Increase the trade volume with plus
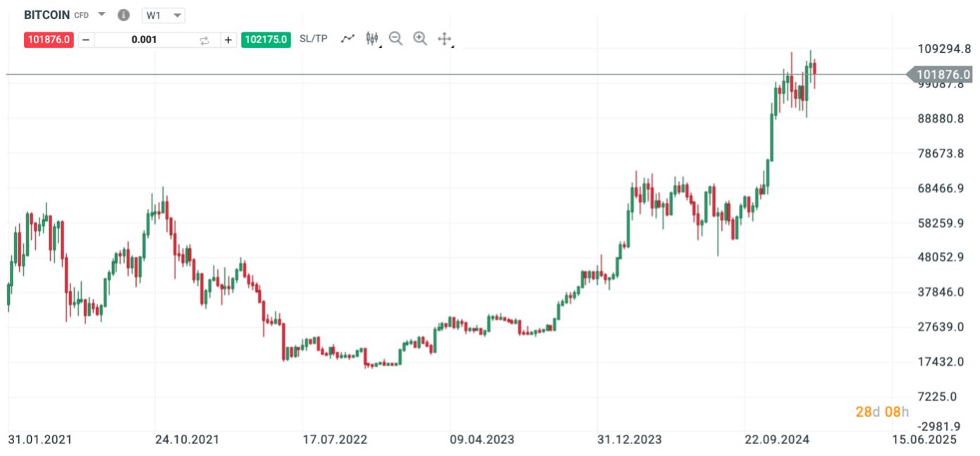The image size is (980, 456). coord(228,40)
